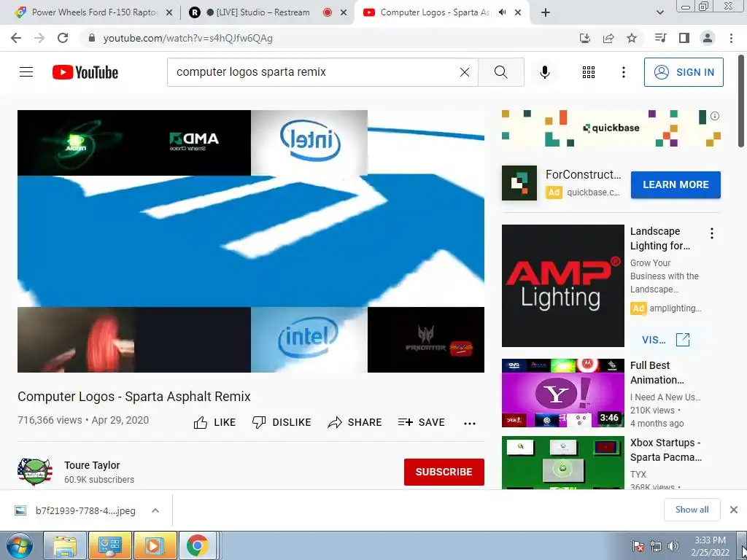The width and height of the screenshot is (747, 560).
Task: Subscribe to Toure Taylor
Action: point(444,472)
